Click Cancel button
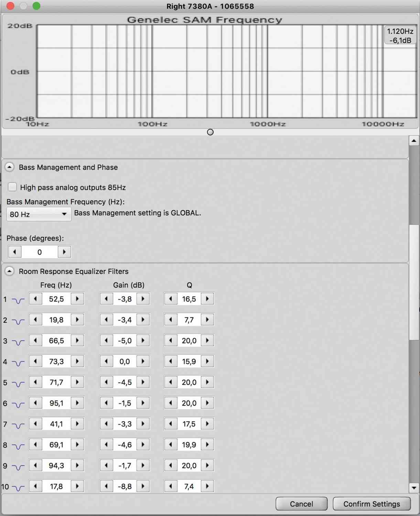Viewport: 420px width, 516px height. [301, 504]
